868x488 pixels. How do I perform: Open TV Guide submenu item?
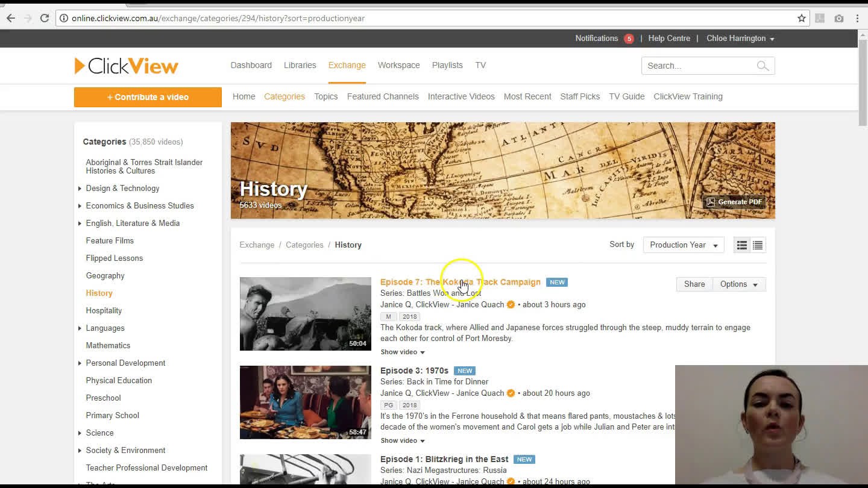click(627, 96)
